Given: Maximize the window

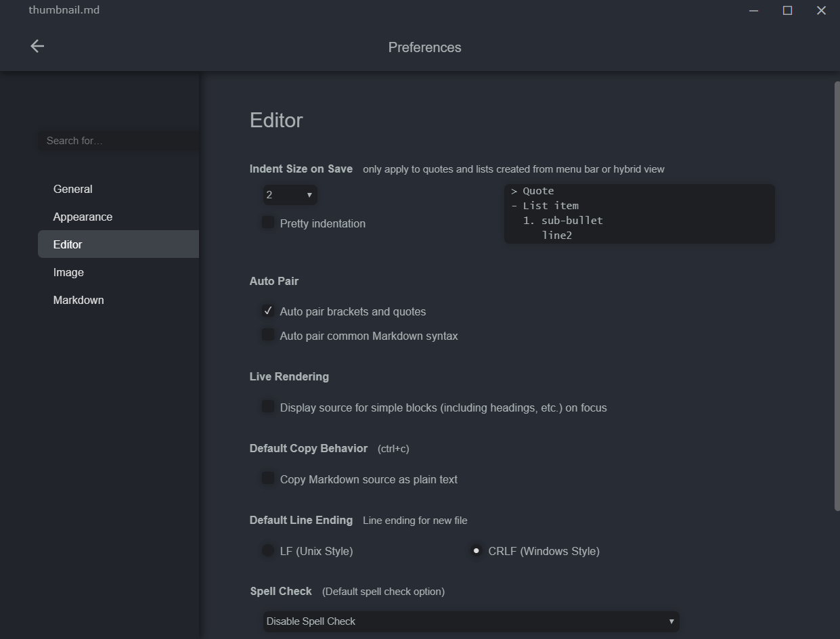Looking at the screenshot, I should point(787,10).
